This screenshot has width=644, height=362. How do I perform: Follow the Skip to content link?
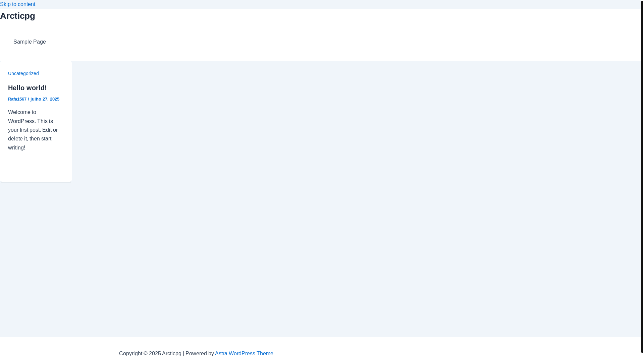click(17, 4)
